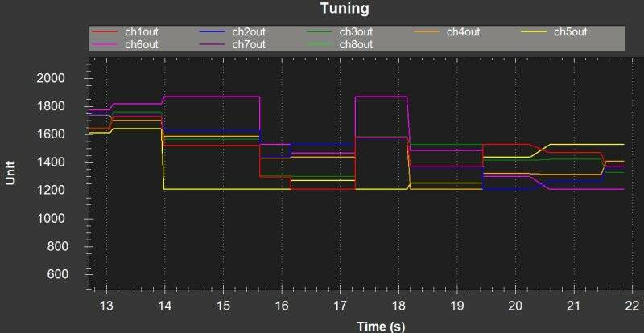
Task: Click the 15 time axis label
Action: (224, 306)
